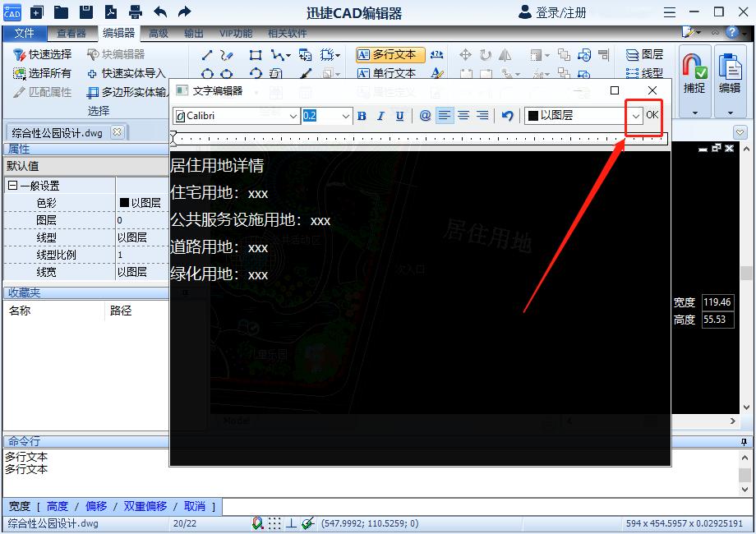Click the dimension tool icon beside 多行文本
Viewport: 756px width, 534px height.
coord(437,55)
